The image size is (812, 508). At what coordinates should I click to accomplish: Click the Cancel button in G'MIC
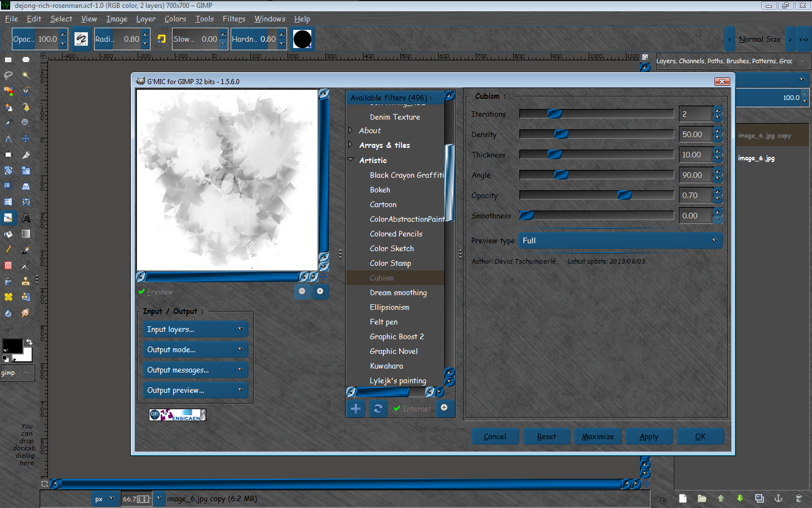point(495,436)
